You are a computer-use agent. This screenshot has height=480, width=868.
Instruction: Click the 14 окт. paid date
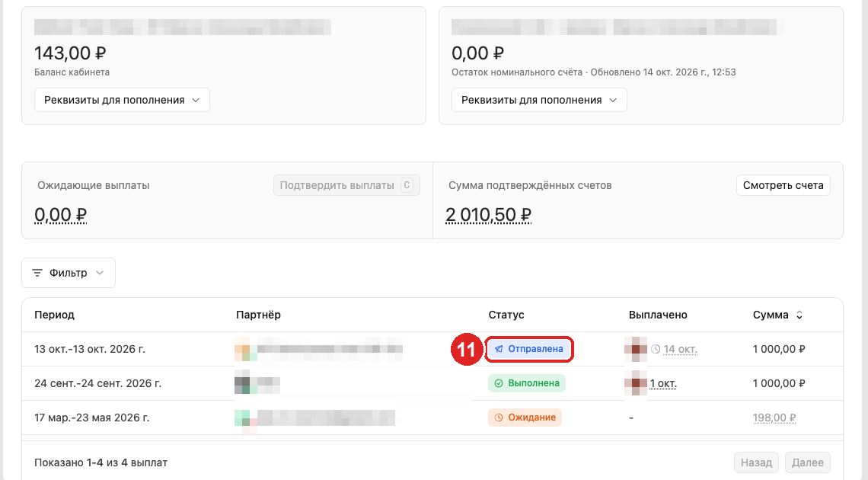(681, 350)
